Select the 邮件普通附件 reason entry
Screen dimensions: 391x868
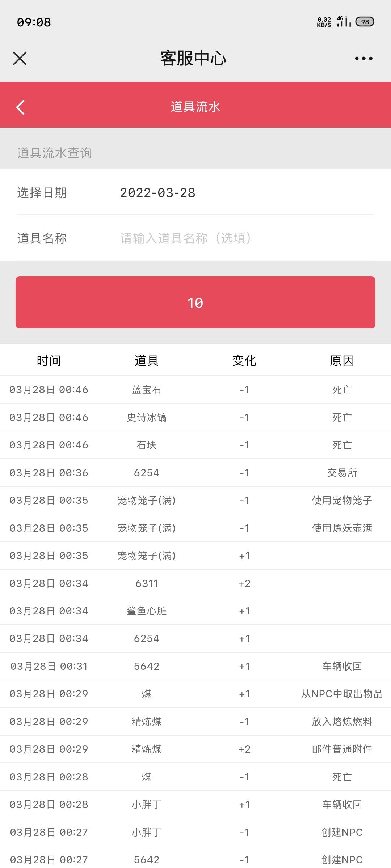[x=342, y=749]
